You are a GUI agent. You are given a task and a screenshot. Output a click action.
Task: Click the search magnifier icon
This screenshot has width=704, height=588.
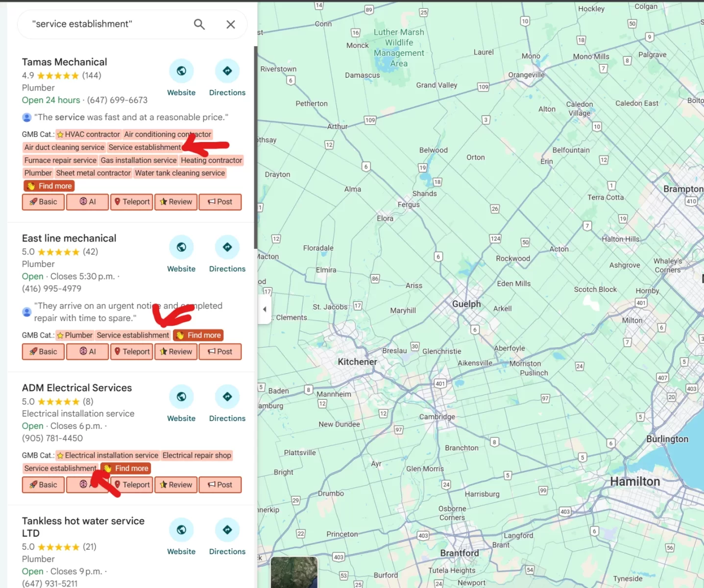tap(199, 24)
